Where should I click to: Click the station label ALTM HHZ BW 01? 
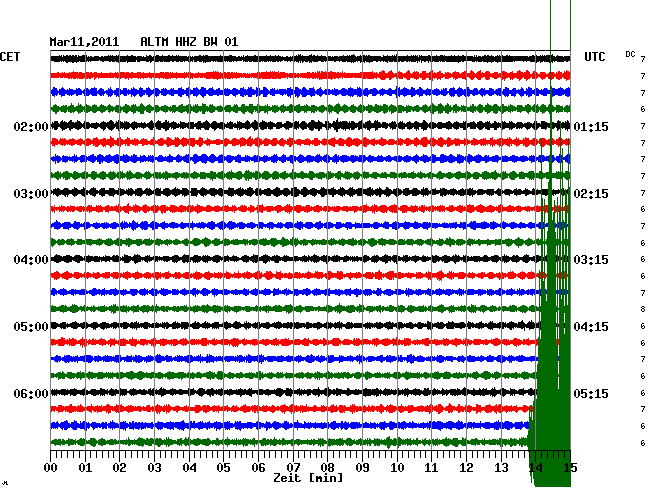[x=189, y=42]
